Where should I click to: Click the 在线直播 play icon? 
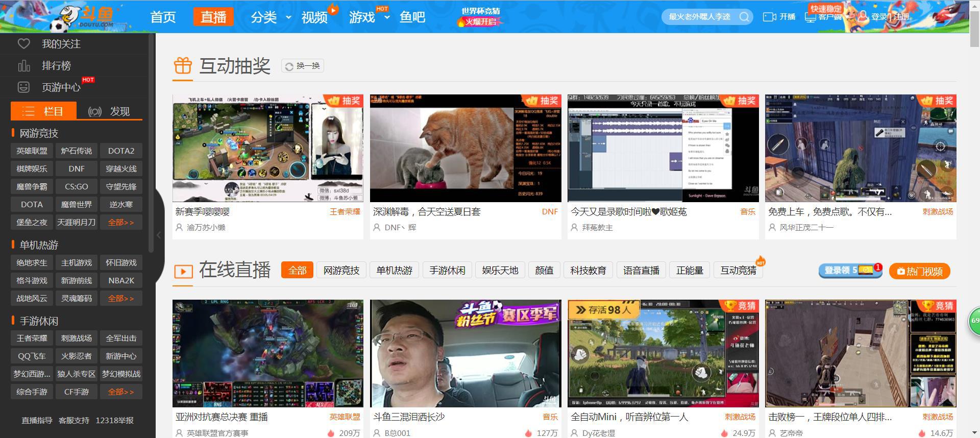click(183, 271)
